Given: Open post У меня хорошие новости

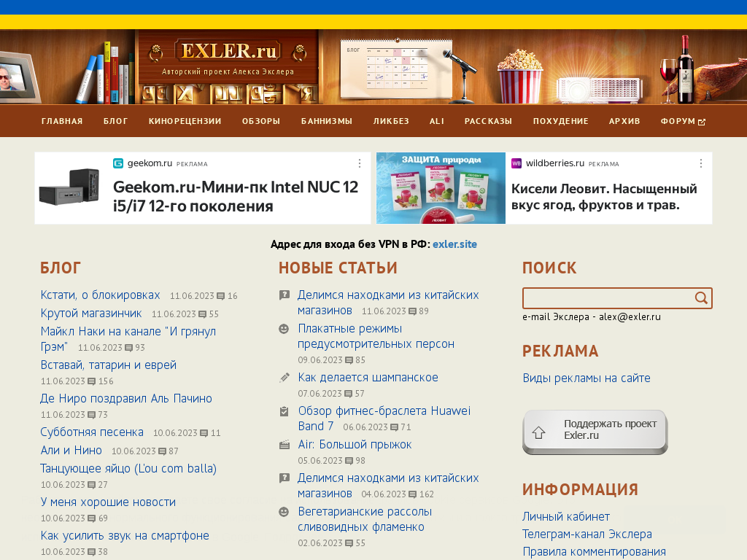Looking at the screenshot, I should click(108, 502).
